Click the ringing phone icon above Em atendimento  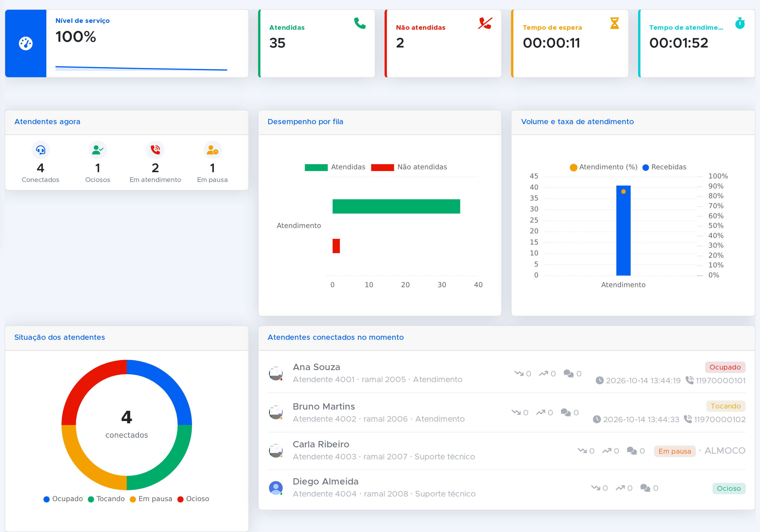point(155,150)
